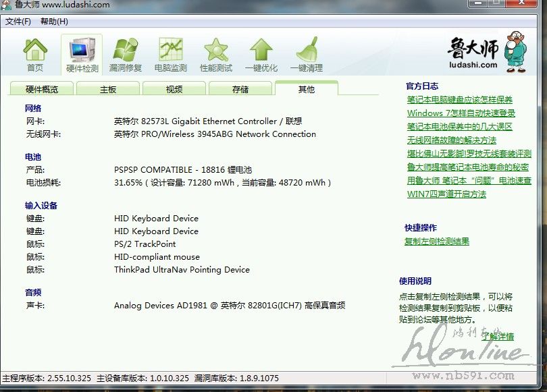Click the 声卡: label
The height and width of the screenshot is (392, 547).
35,306
